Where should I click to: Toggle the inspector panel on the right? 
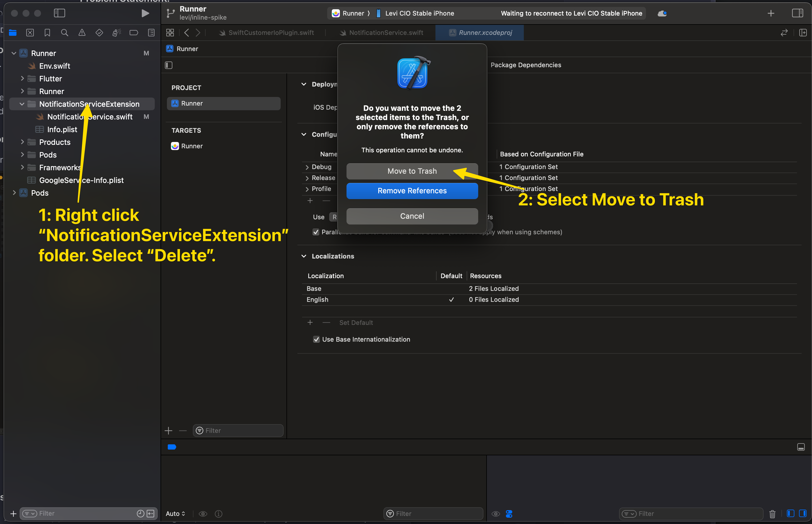click(797, 13)
